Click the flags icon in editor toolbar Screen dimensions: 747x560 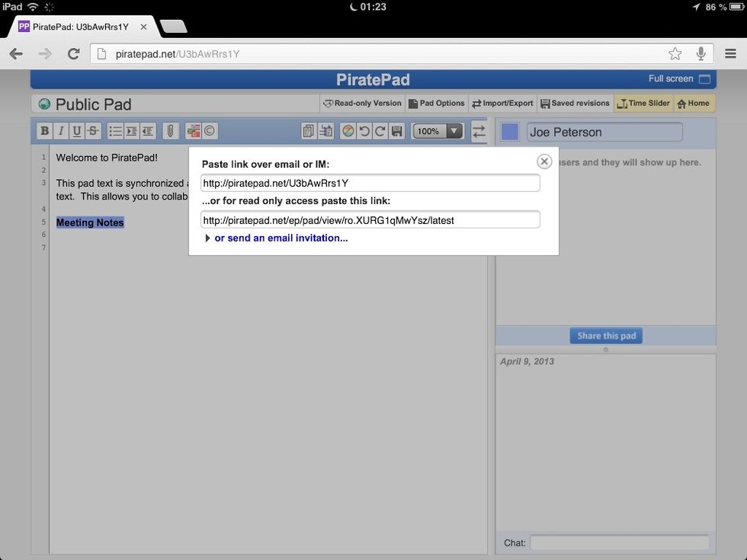point(193,131)
